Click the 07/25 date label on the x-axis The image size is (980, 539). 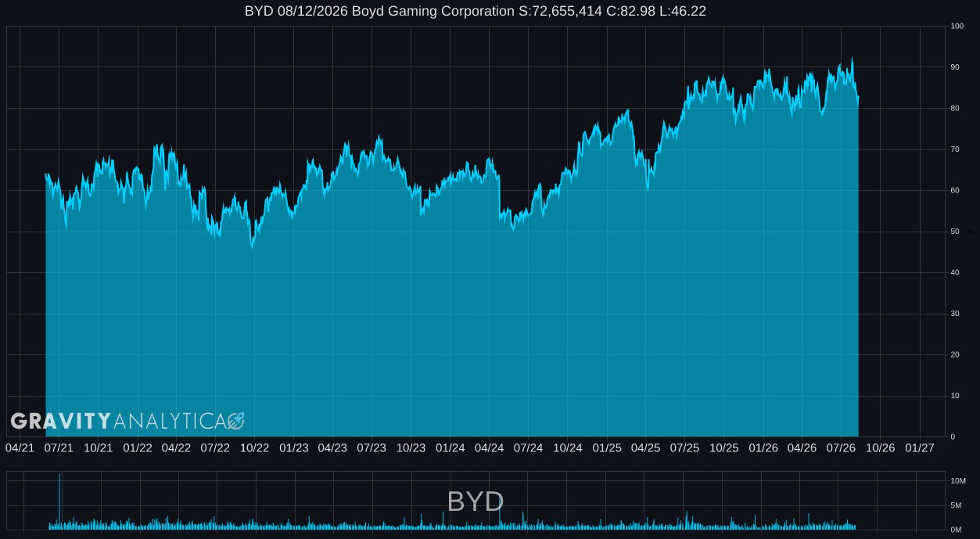pyautogui.click(x=684, y=448)
